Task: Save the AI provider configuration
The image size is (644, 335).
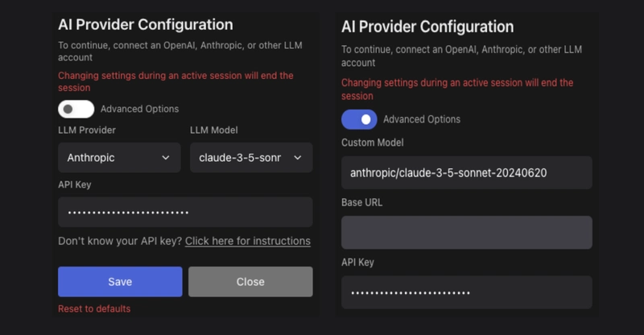Action: click(120, 282)
